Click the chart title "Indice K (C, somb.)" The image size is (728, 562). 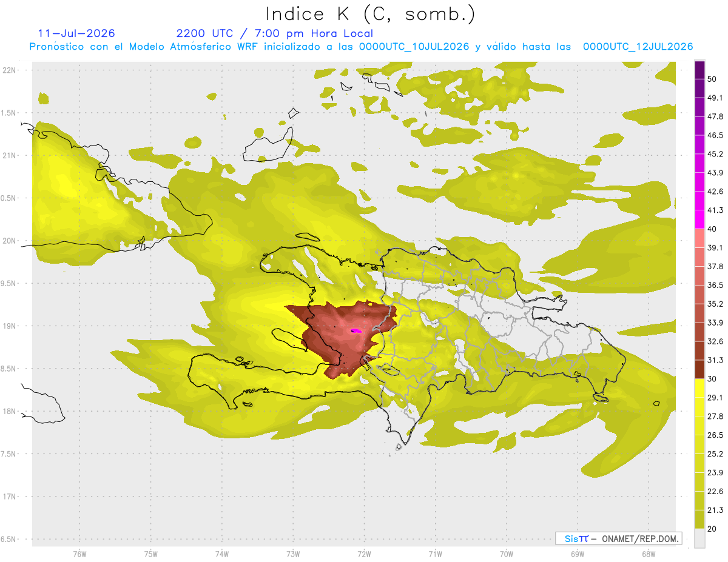tap(371, 14)
